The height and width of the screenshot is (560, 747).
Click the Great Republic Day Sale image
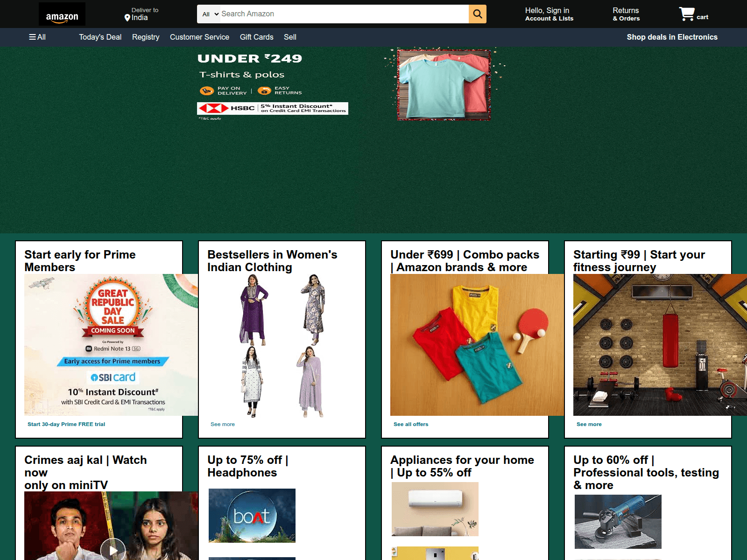[x=111, y=344]
